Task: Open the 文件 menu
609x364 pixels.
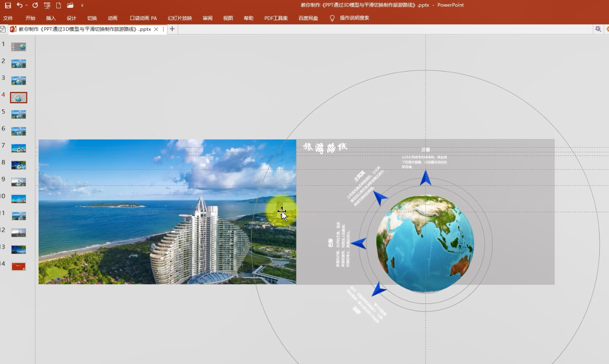Action: tap(8, 18)
